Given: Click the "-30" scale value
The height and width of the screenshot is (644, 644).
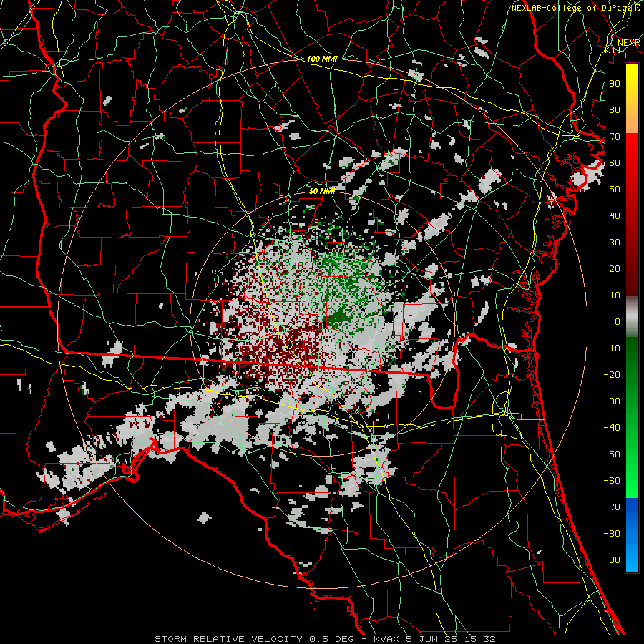Looking at the screenshot, I should 612,401.
